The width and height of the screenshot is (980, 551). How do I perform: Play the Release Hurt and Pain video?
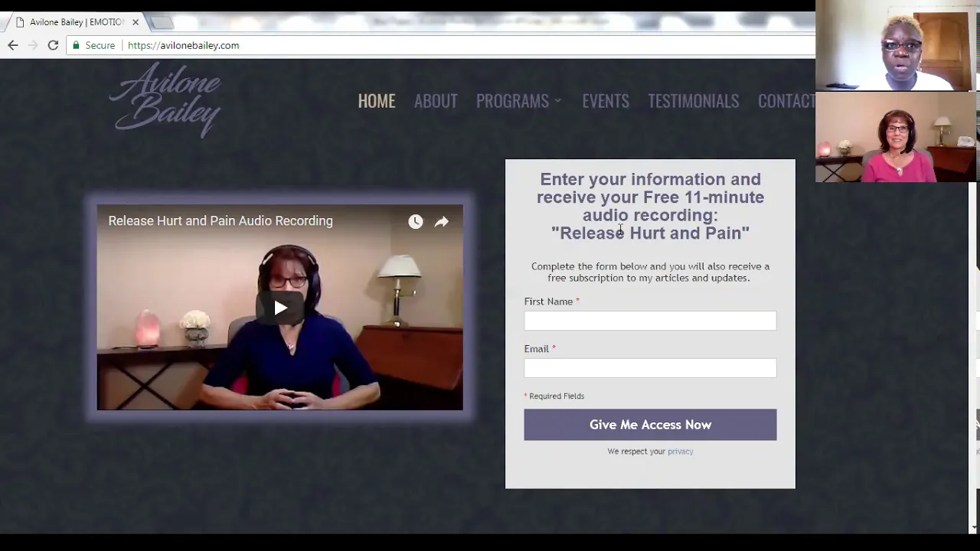pyautogui.click(x=280, y=308)
